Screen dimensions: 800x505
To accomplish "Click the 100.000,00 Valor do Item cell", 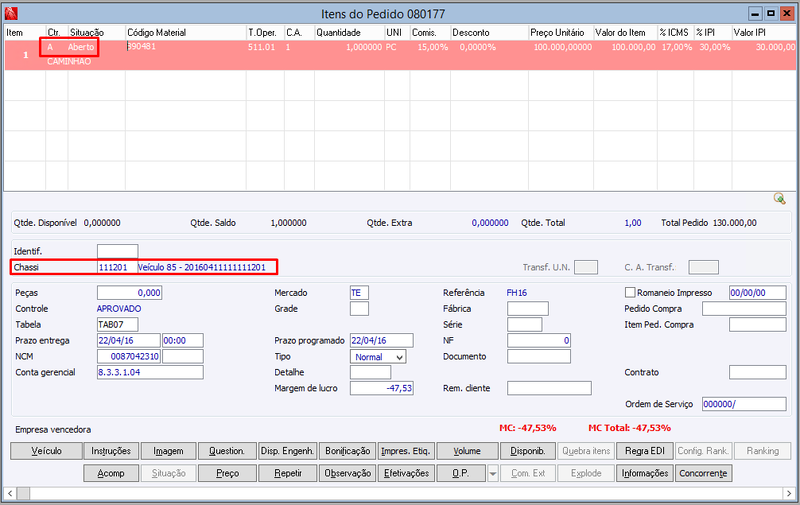I will [x=633, y=47].
